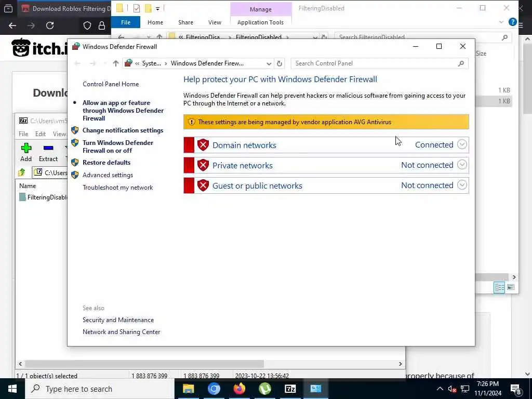Open address bar history dropdown in Firewall window
The image size is (532, 399).
click(x=269, y=63)
